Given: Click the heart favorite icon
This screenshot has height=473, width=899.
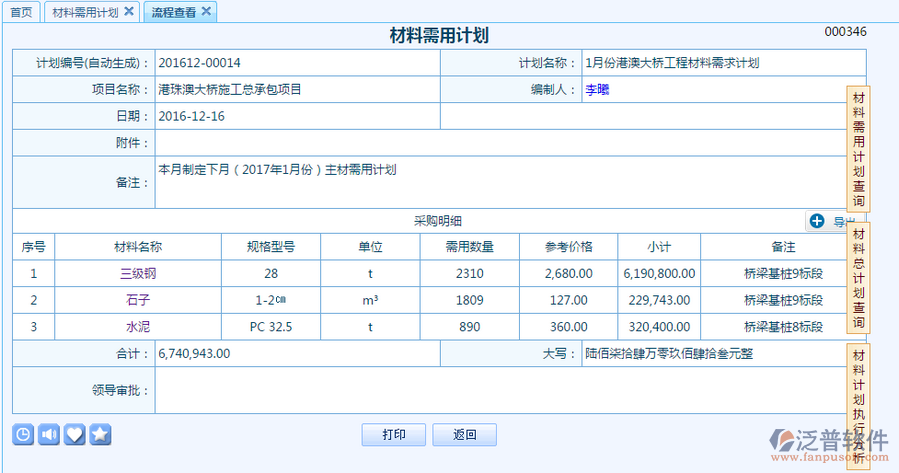Looking at the screenshot, I should tap(75, 434).
